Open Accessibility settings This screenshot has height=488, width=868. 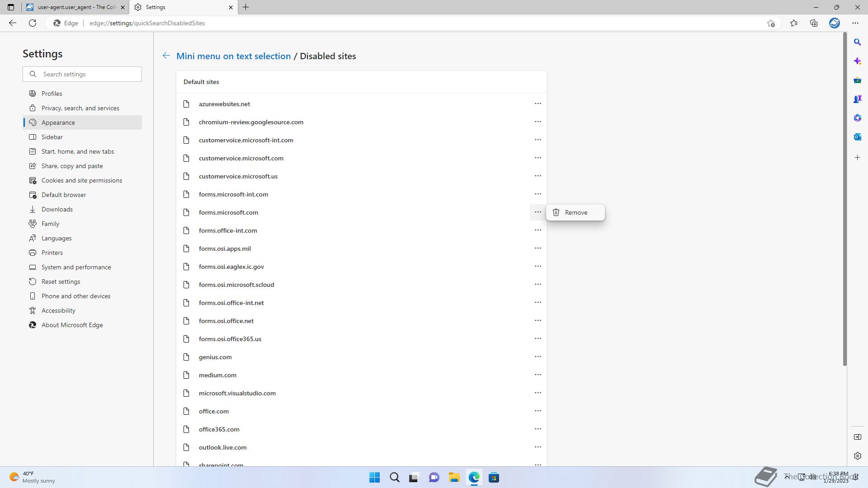(x=82, y=310)
